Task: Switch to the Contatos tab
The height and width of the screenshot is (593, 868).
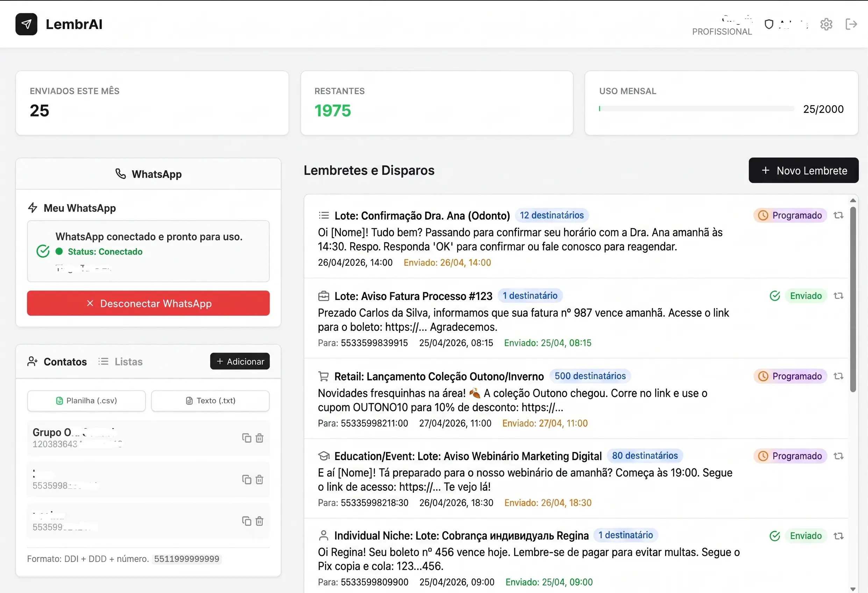Action: coord(57,362)
